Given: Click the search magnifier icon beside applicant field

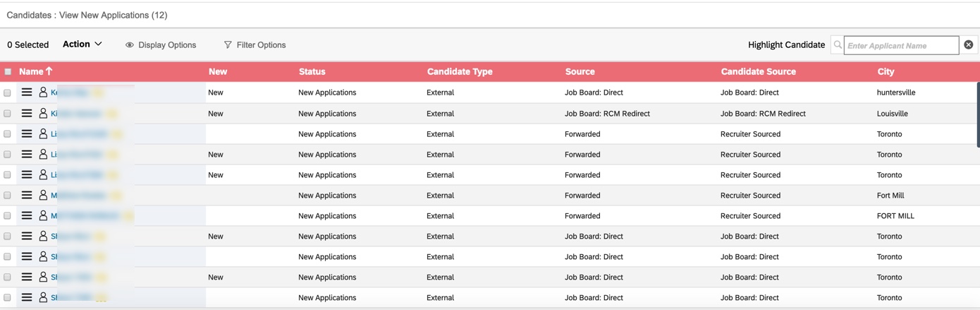Looking at the screenshot, I should pos(838,45).
